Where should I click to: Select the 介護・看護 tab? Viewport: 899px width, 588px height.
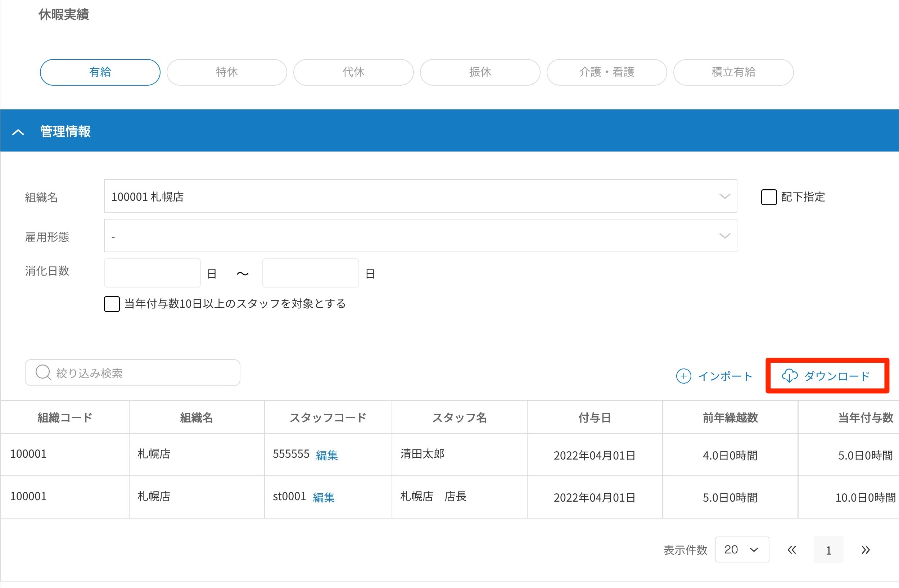(x=607, y=72)
